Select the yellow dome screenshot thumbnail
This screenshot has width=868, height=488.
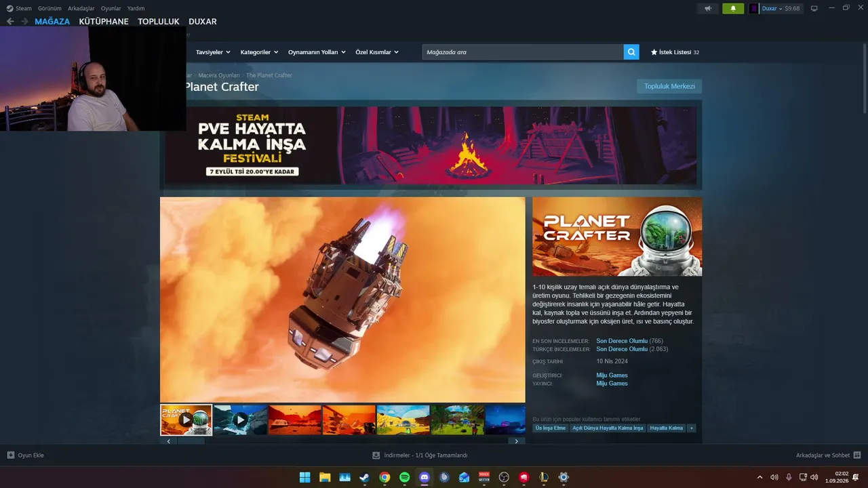pyautogui.click(x=403, y=420)
